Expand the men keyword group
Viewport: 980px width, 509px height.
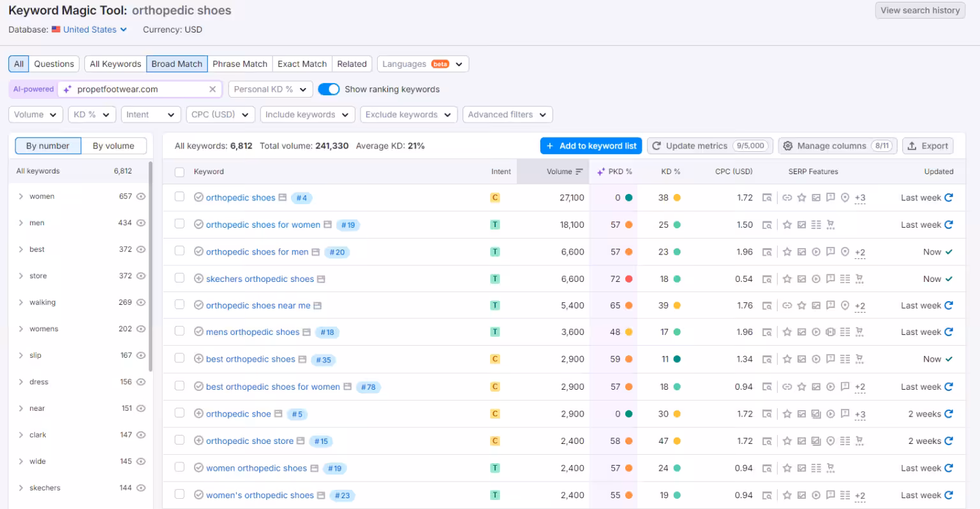pos(21,223)
